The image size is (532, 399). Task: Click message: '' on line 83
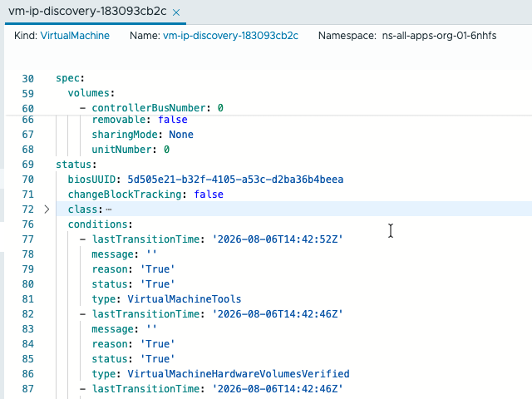(x=124, y=329)
